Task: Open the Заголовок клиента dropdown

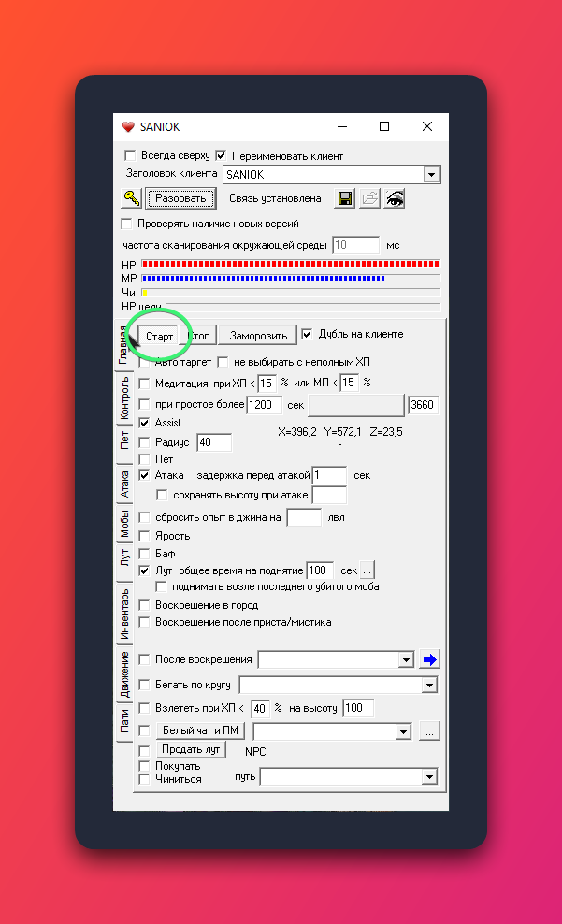Action: click(x=430, y=174)
